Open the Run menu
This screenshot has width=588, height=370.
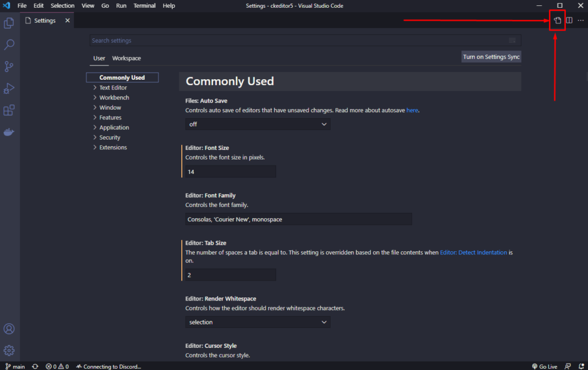(121, 5)
